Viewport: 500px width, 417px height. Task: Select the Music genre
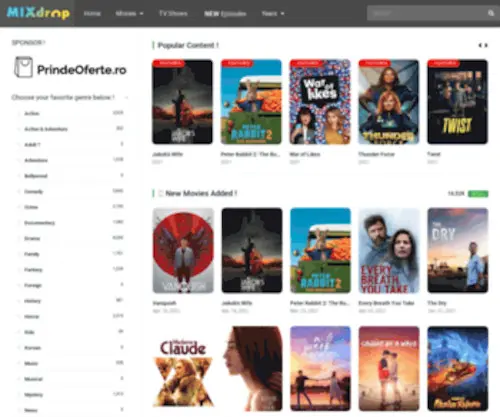(31, 364)
